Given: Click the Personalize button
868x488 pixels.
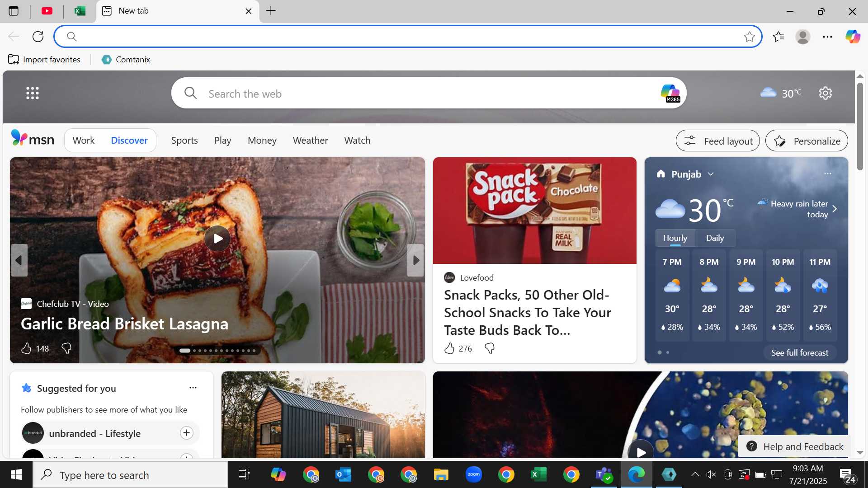Looking at the screenshot, I should click(807, 141).
